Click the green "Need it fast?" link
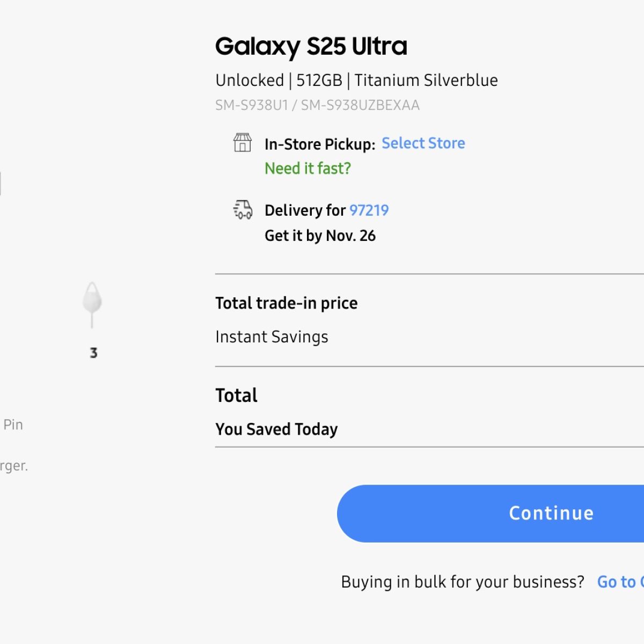Image resolution: width=644 pixels, height=644 pixels. 308,169
